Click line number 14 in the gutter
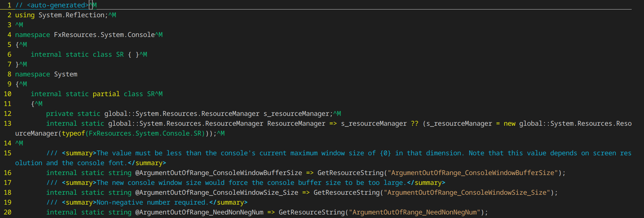The height and width of the screenshot is (218, 644). pyautogui.click(x=7, y=143)
